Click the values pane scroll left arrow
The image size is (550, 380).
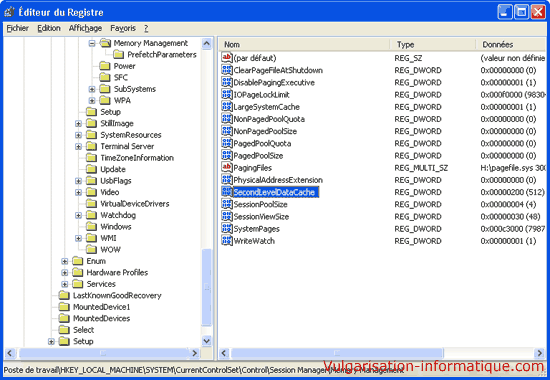[224, 353]
